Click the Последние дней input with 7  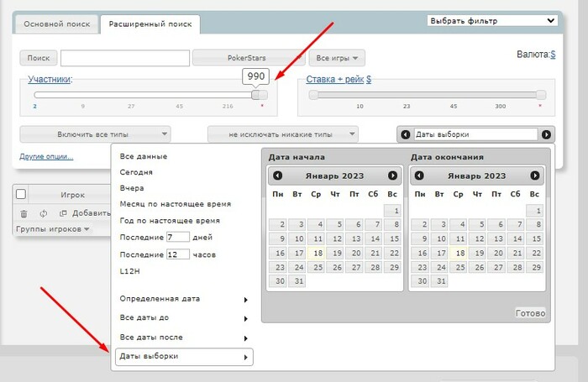[x=178, y=237]
